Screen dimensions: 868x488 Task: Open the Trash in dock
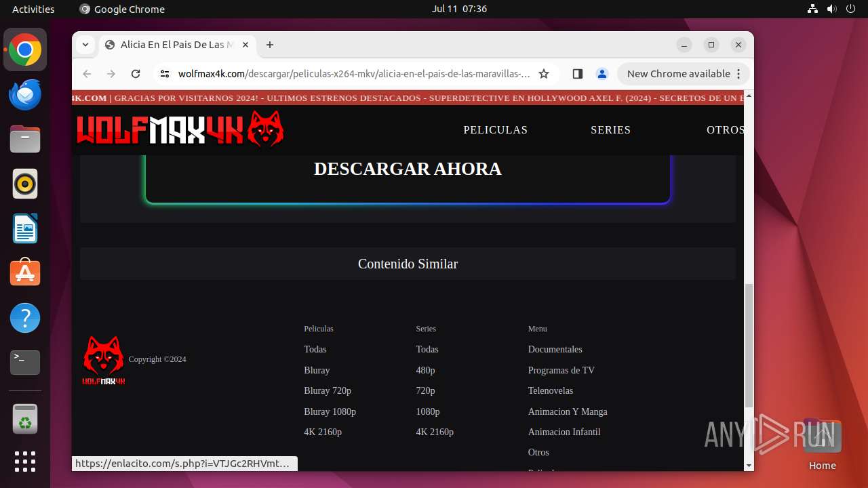[25, 419]
